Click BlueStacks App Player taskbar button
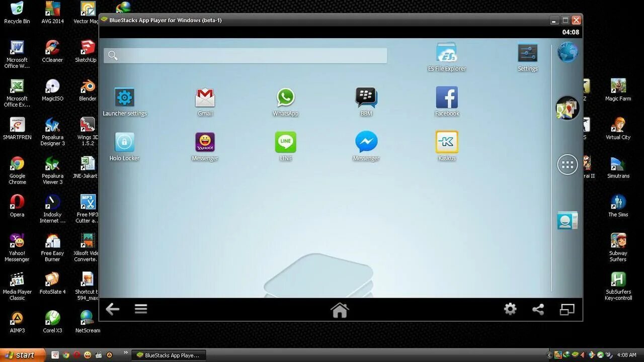Viewport: 644px width, 362px height. [x=169, y=355]
